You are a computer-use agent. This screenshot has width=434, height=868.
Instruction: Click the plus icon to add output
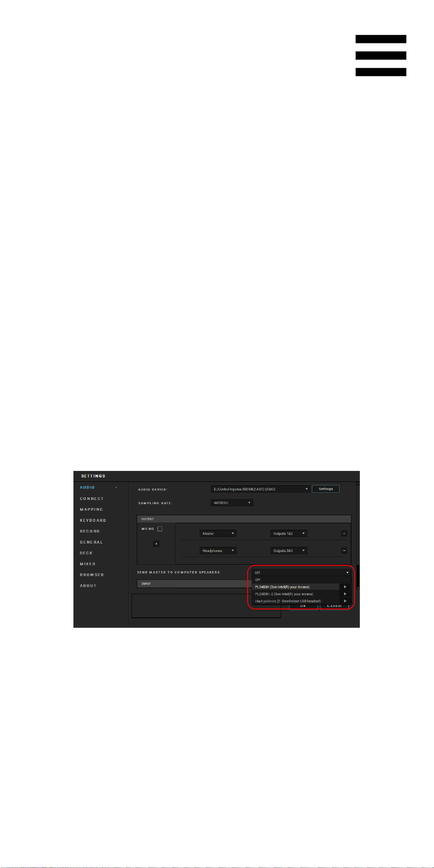pos(156,544)
